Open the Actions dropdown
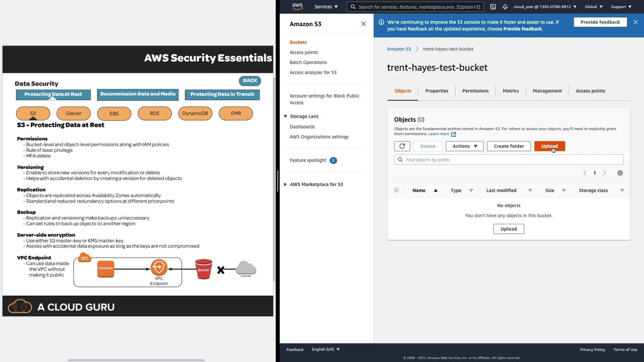The width and height of the screenshot is (644, 362). tap(464, 146)
